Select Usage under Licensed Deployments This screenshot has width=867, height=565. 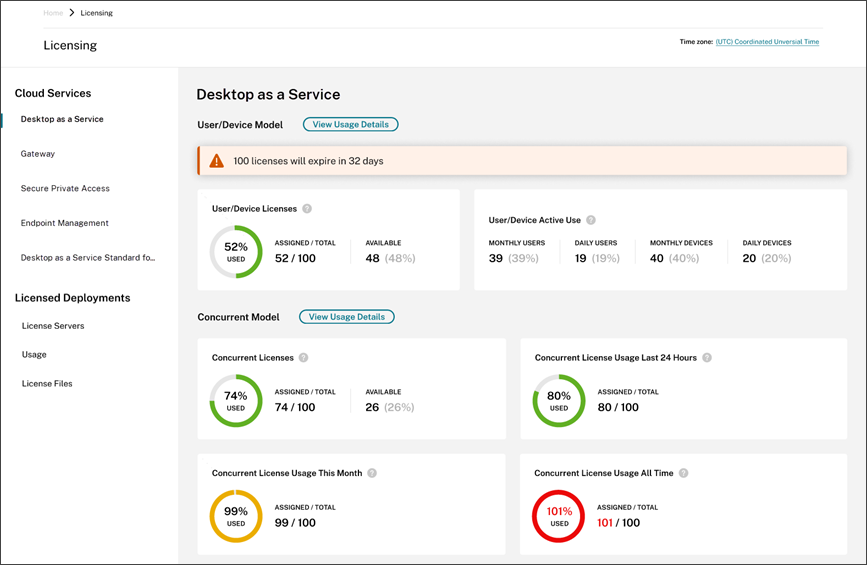point(34,355)
